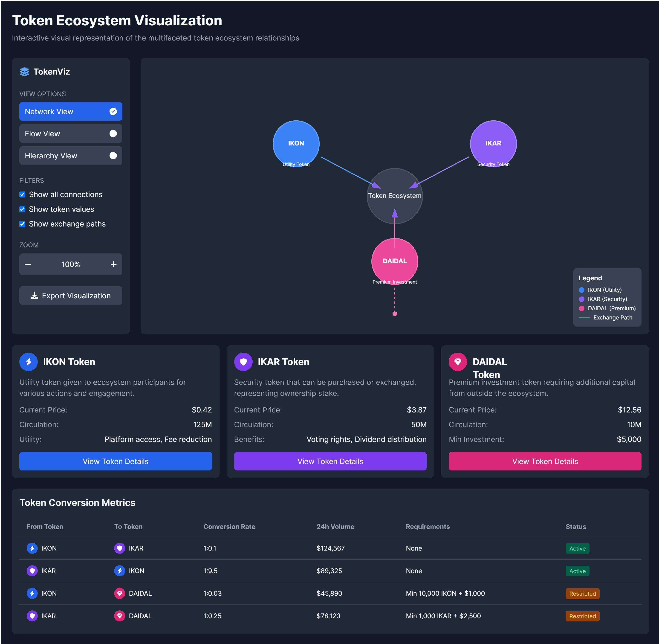The height and width of the screenshot is (644, 659).
Task: Select the Network View option
Action: point(71,111)
